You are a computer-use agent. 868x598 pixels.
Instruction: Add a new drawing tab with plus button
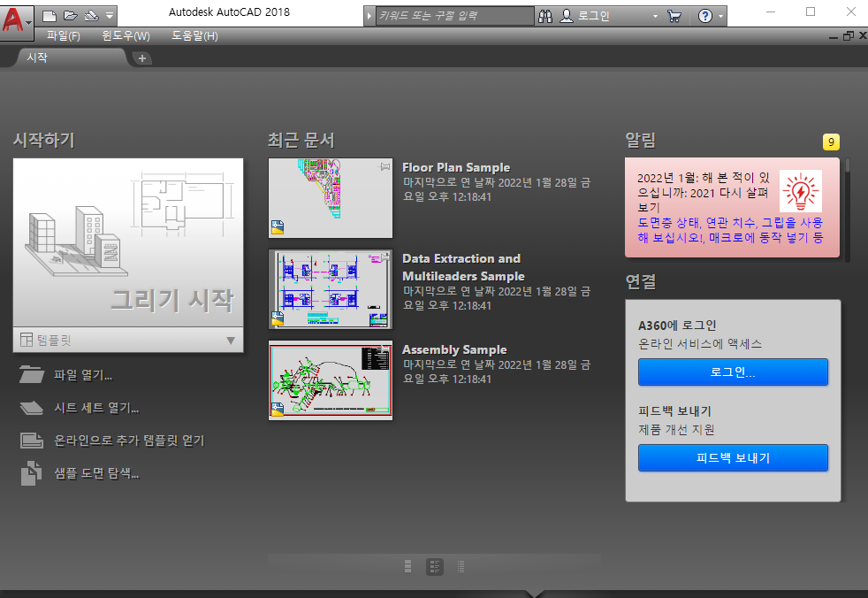(142, 58)
